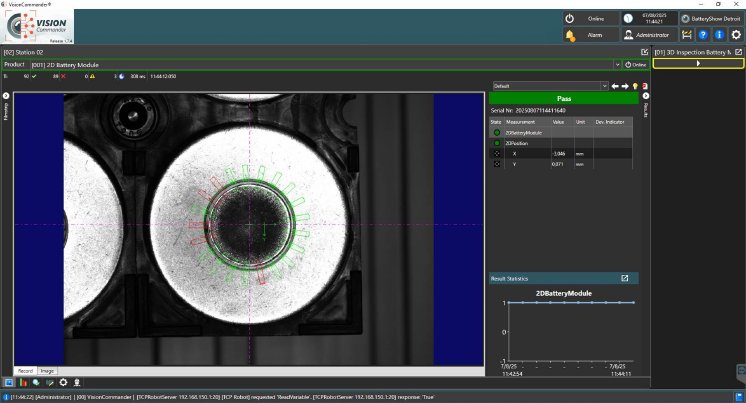746x403 pixels.
Task: Click the BatteryShow Detroit button
Action: click(712, 18)
